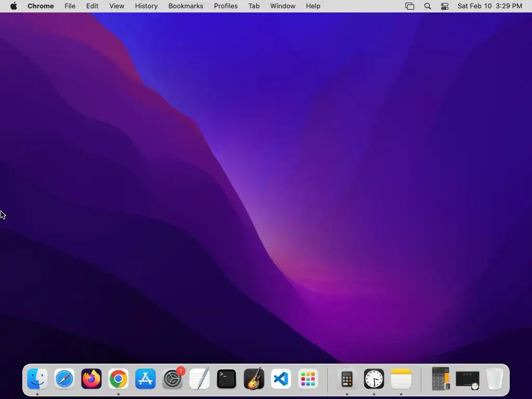Open System Preferences with the notification badge
Image resolution: width=532 pixels, height=399 pixels.
172,379
